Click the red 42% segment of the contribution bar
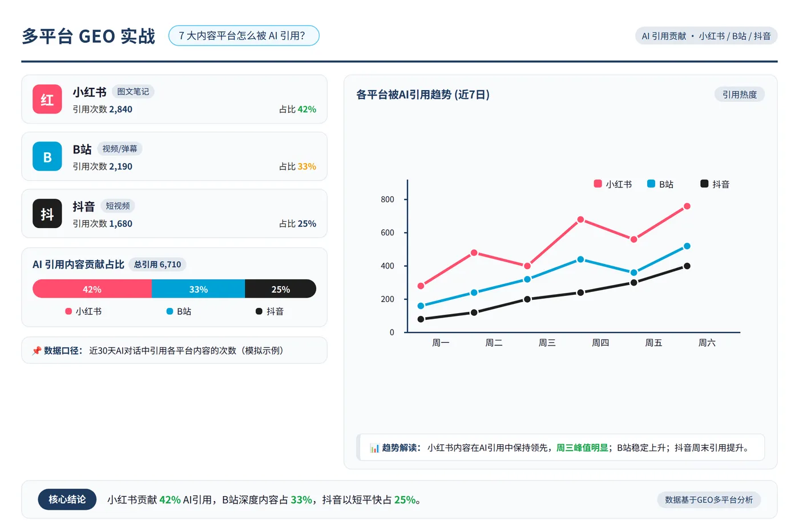The width and height of the screenshot is (799, 532). coord(92,289)
